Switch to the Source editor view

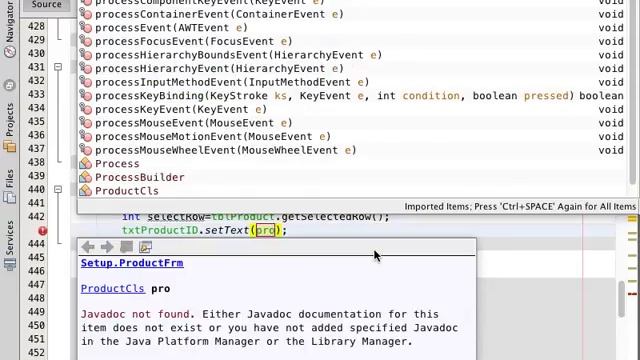pyautogui.click(x=47, y=5)
